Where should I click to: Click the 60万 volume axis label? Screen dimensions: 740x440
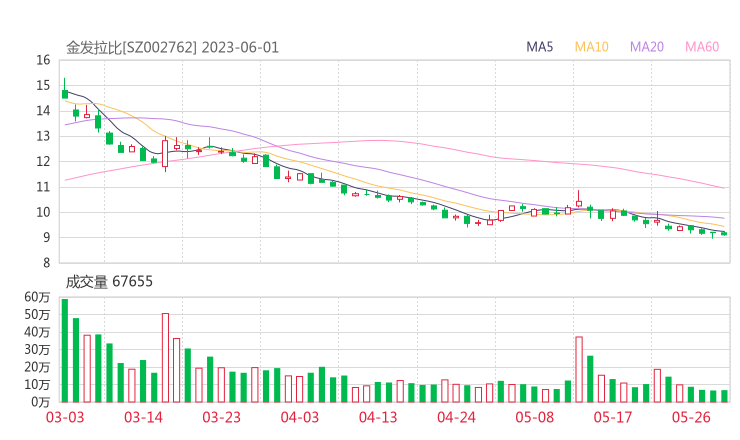[x=37, y=297]
